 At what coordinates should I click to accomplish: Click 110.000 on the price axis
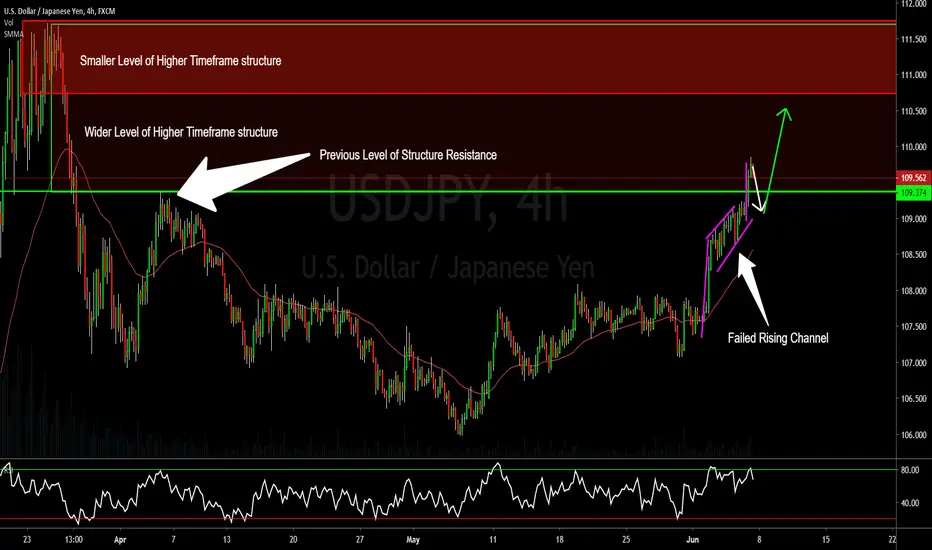point(914,147)
